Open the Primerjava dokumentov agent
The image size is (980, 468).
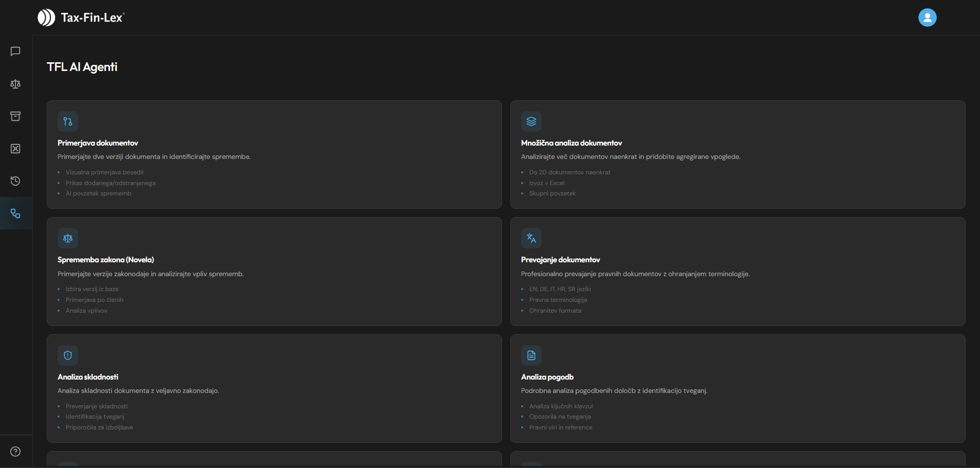[x=98, y=143]
